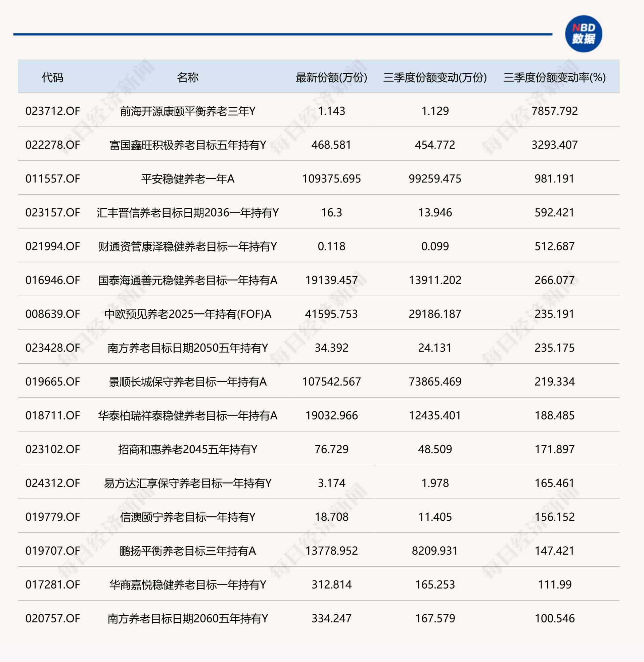Click the change rate value 111.99
The height and width of the screenshot is (662, 644).
click(x=555, y=584)
